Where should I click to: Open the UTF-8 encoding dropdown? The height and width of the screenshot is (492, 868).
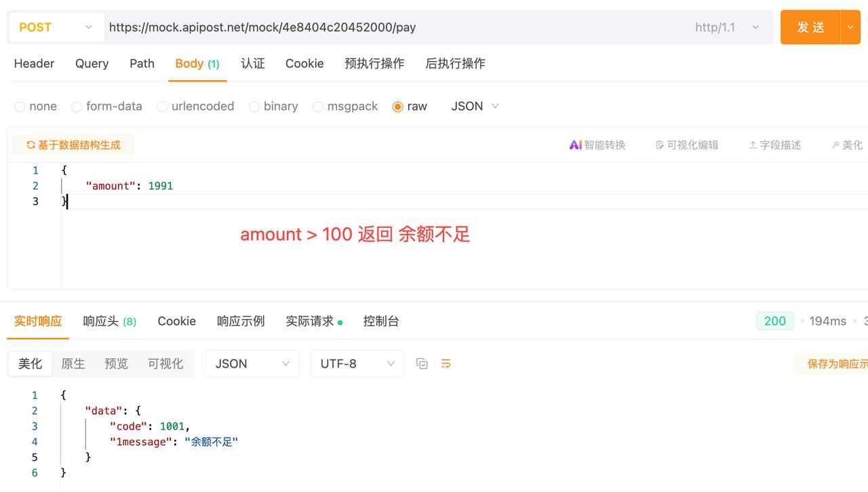coord(357,364)
